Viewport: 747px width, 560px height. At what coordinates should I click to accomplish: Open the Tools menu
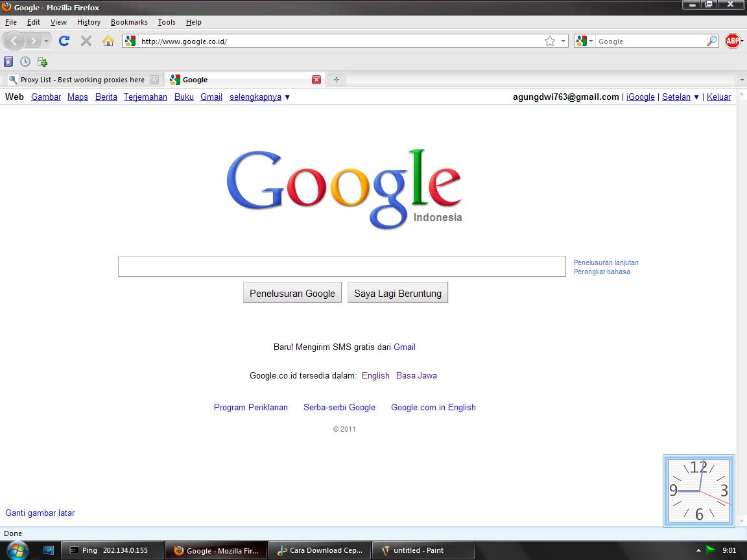coord(167,22)
